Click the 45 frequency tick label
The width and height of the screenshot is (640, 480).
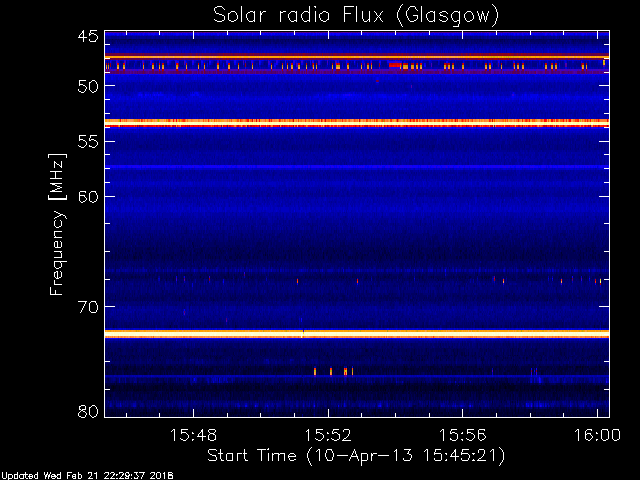point(88,37)
